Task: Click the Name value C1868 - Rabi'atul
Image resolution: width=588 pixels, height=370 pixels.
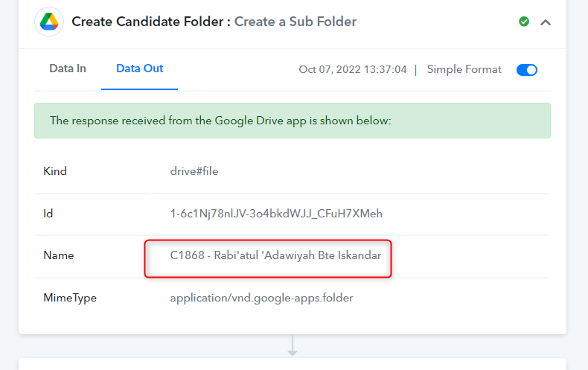Action: pyautogui.click(x=275, y=255)
